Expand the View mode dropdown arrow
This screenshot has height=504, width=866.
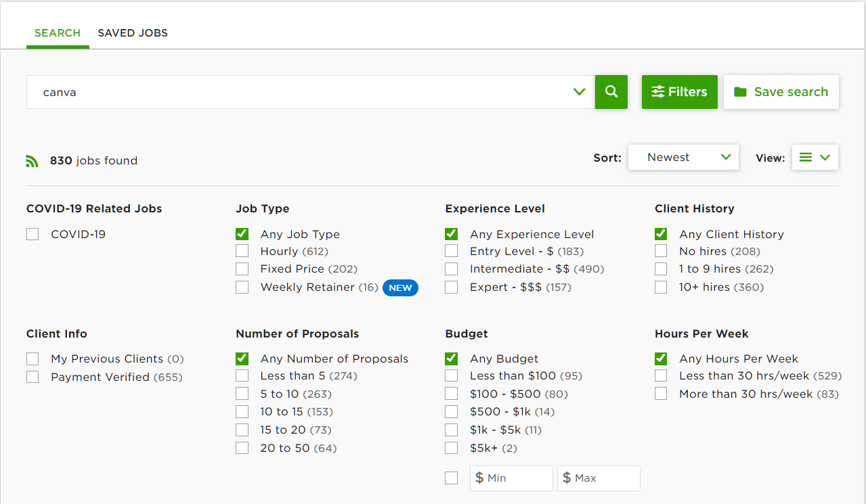(825, 158)
